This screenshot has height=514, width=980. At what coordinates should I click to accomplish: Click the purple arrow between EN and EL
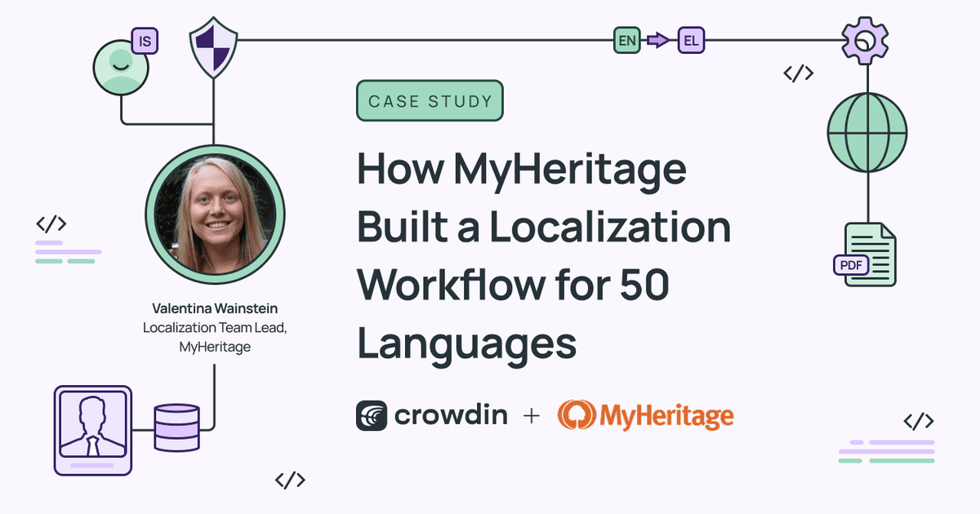(658, 39)
